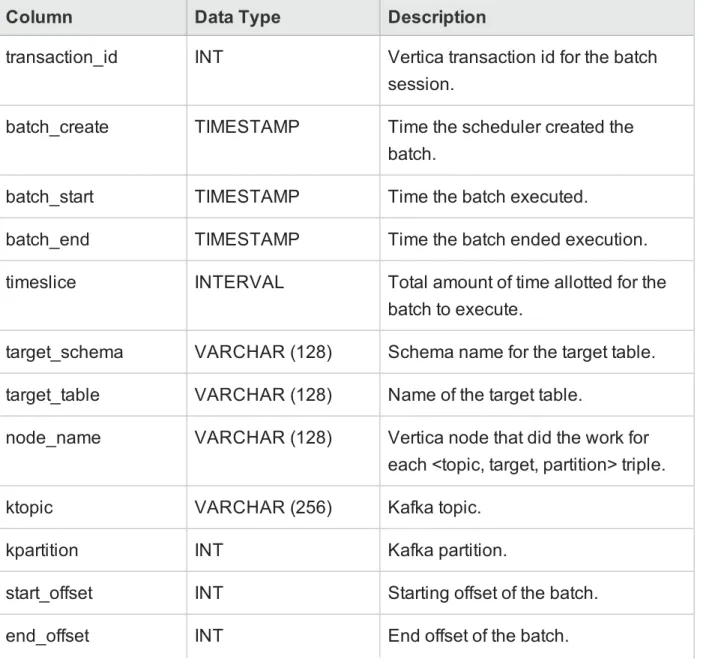Click the ktopic cell

[93, 507]
